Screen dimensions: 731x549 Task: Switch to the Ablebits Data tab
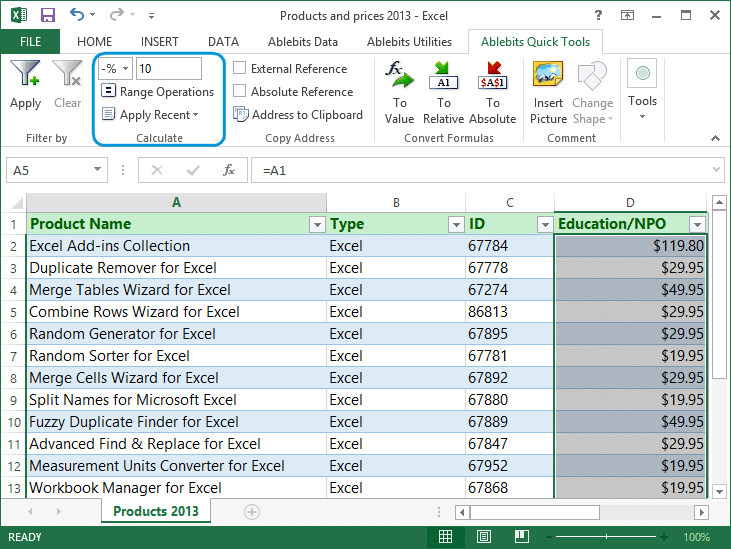pyautogui.click(x=301, y=41)
